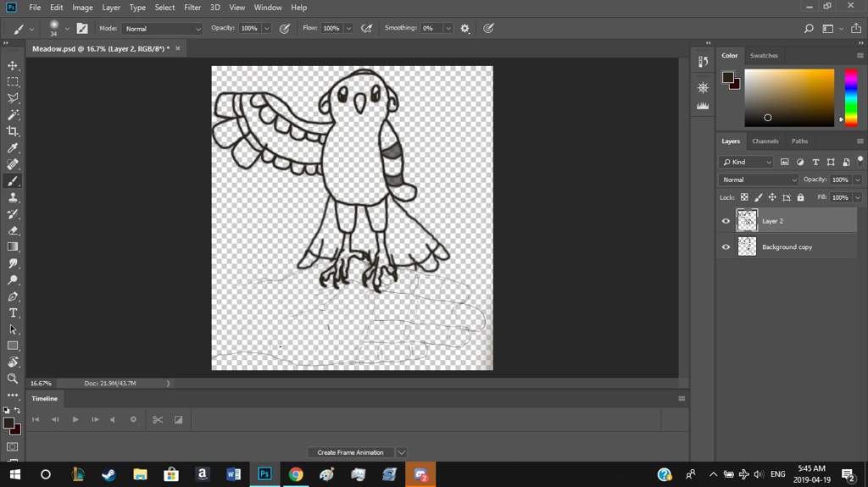Hide Layer 2 with its eye icon
This screenshot has height=487, width=868.
[726, 221]
